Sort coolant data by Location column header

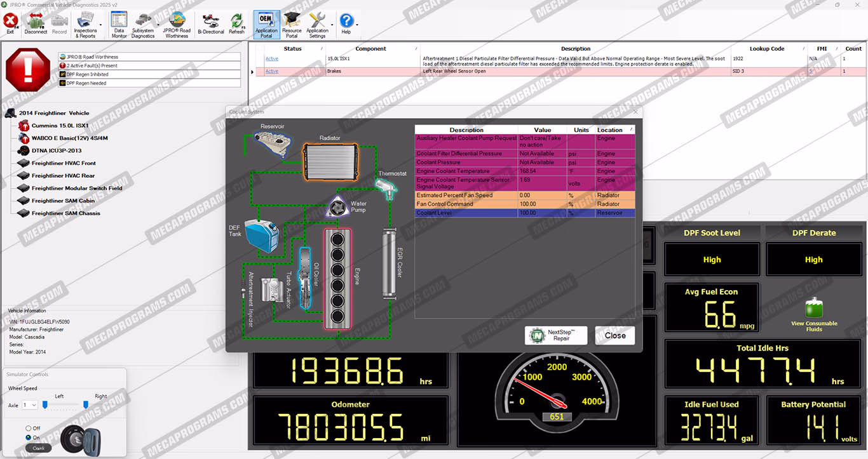click(x=614, y=130)
